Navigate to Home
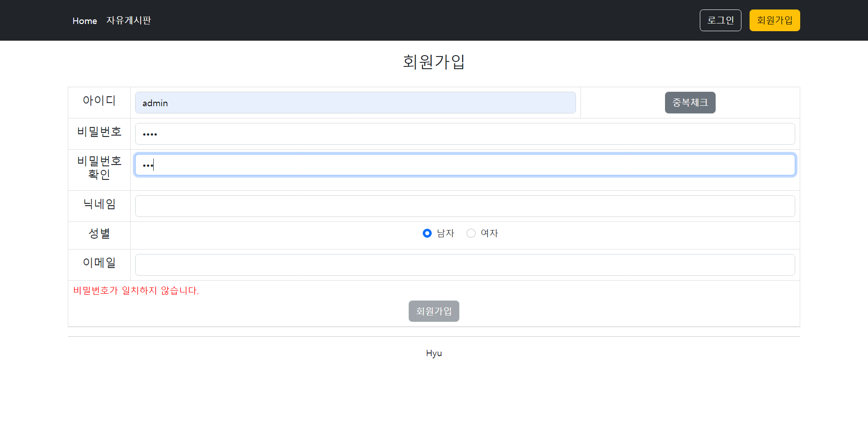 point(85,21)
